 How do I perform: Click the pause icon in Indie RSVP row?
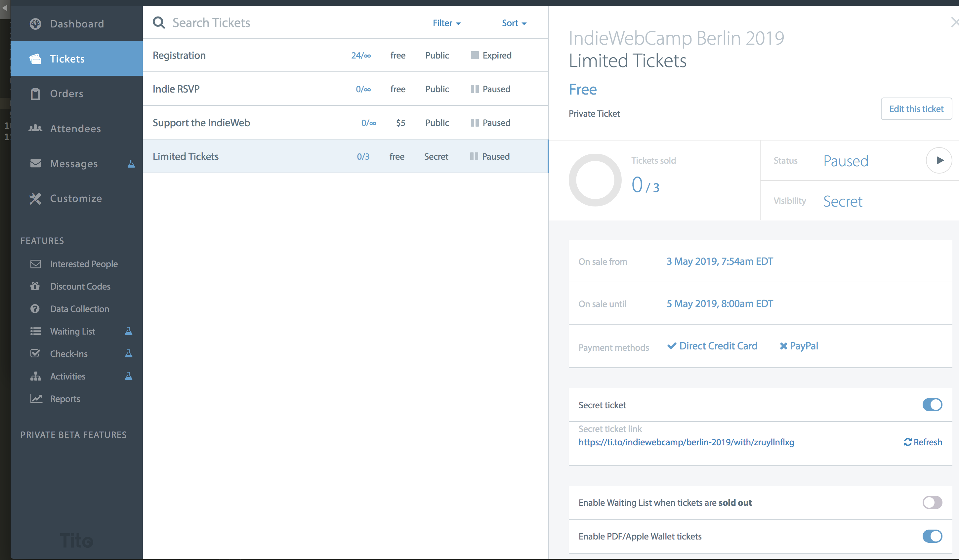(x=475, y=89)
